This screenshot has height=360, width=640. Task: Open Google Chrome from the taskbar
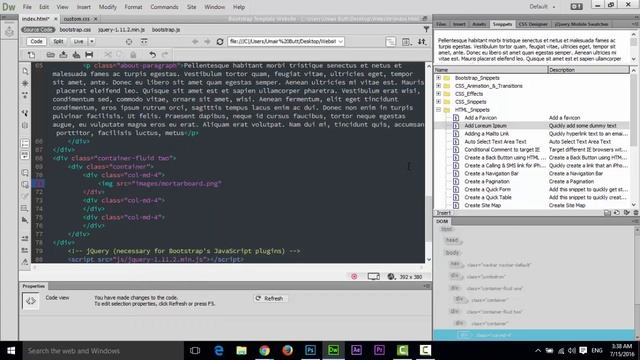tap(264, 350)
